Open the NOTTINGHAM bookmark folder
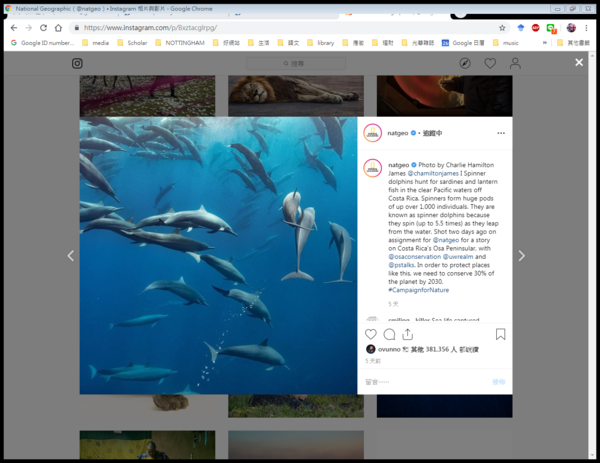Viewport: 600px width, 463px height. pyautogui.click(x=180, y=43)
